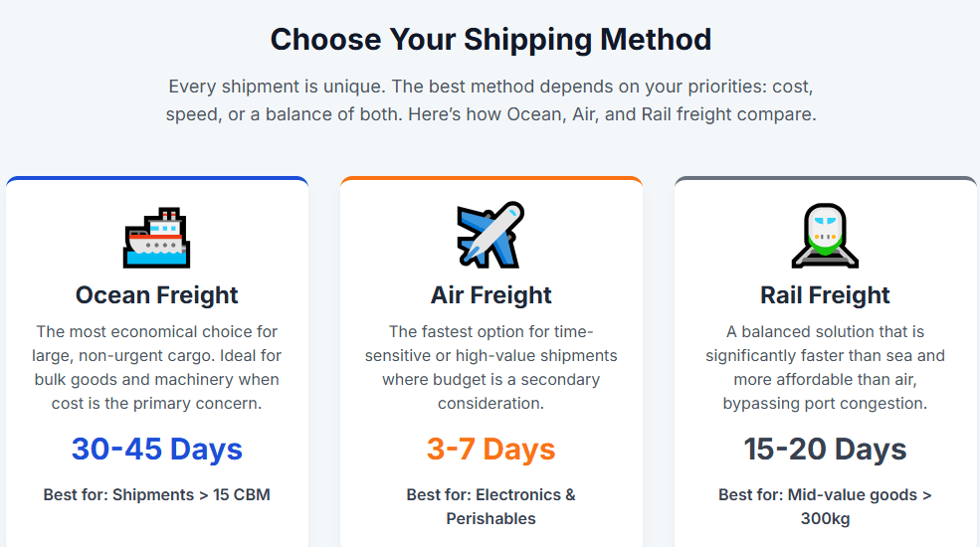
Task: Click the 15-20 Days transit time
Action: point(825,449)
